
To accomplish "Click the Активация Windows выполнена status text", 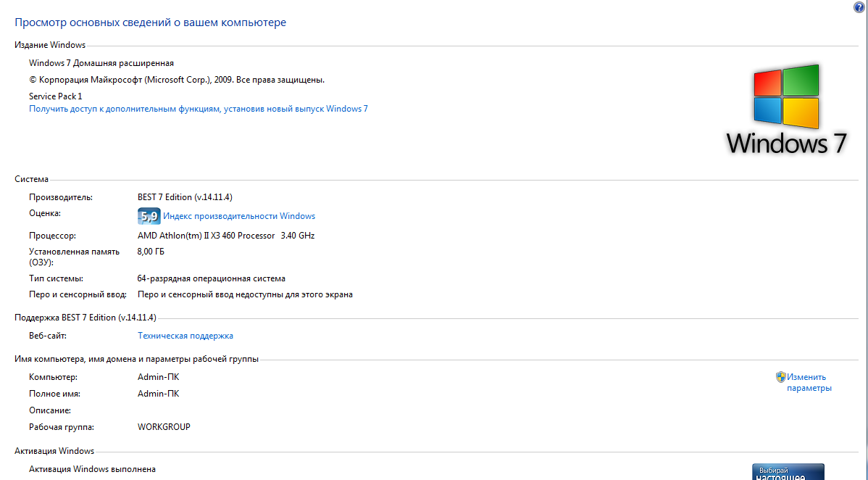I will tap(92, 469).
